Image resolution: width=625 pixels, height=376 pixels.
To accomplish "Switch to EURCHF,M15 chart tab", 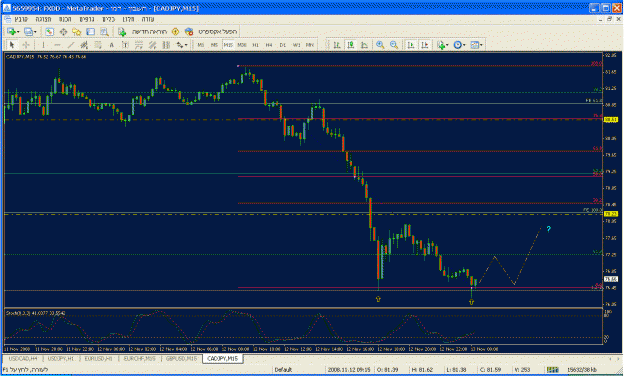I will point(140,359).
